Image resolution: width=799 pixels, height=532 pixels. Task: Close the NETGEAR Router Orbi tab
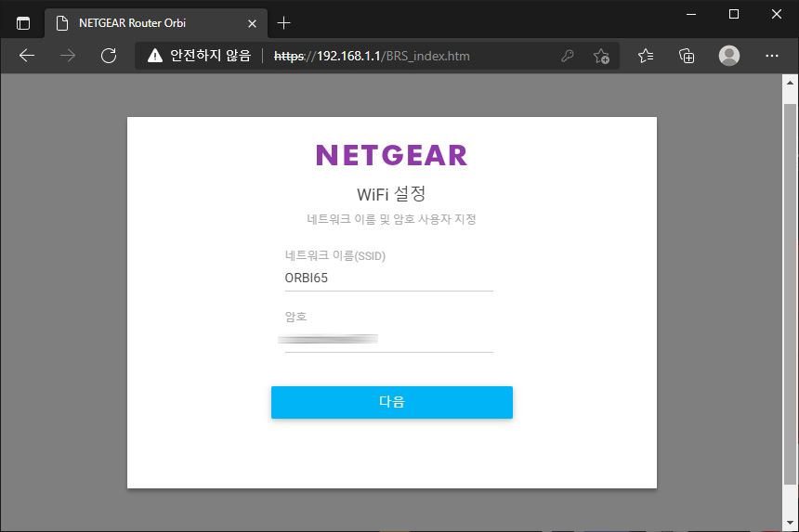[252, 23]
